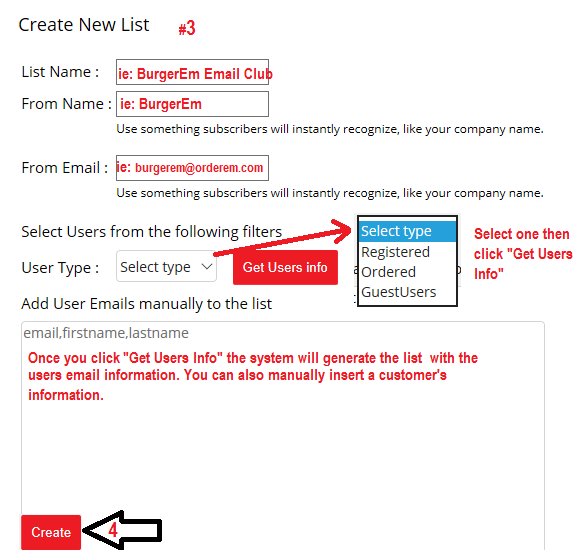The image size is (581, 550).
Task: Select the highlighted Select type option
Action: pos(407,231)
